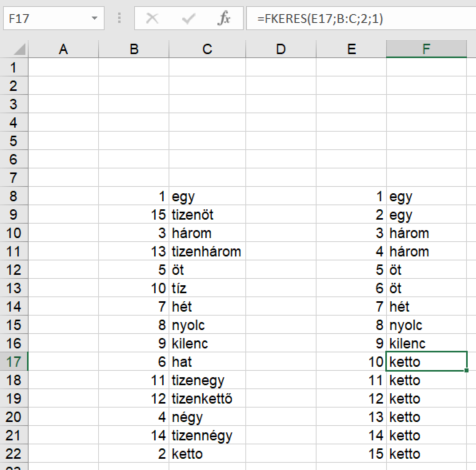The image size is (476, 470).
Task: Click cell C13 'tíz'
Action: pos(207,288)
